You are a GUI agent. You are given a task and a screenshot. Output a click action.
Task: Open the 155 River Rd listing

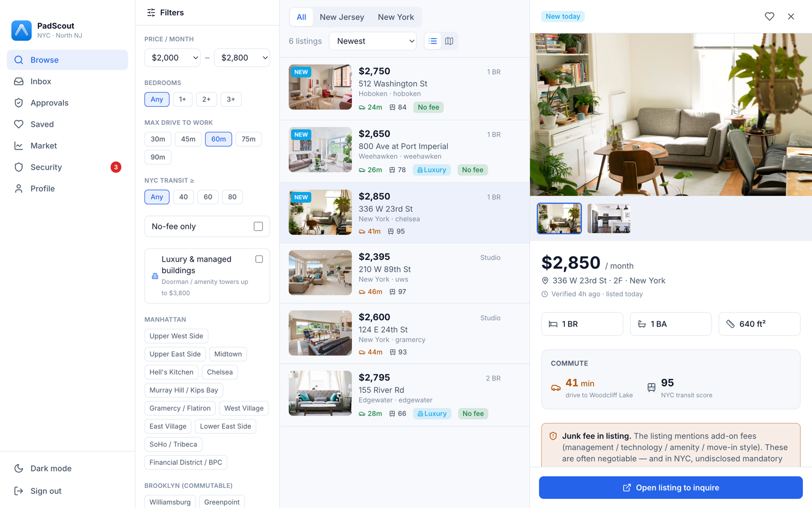tap(404, 395)
